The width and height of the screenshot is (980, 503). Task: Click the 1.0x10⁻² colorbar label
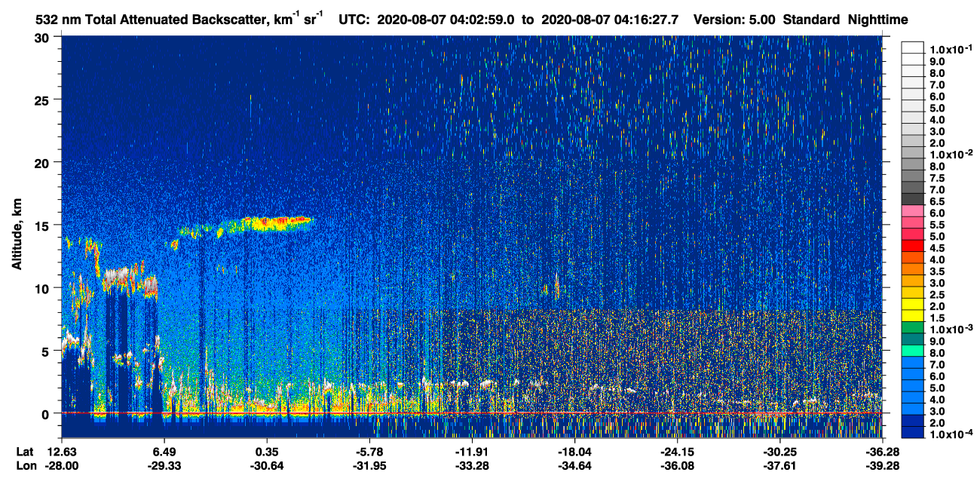(951, 154)
